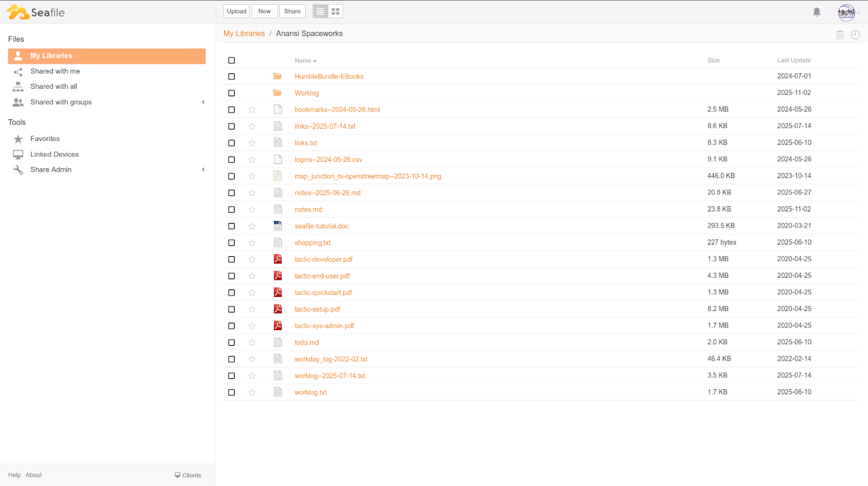The width and height of the screenshot is (868, 486).
Task: Open the user avatar dropdown
Action: pos(848,12)
